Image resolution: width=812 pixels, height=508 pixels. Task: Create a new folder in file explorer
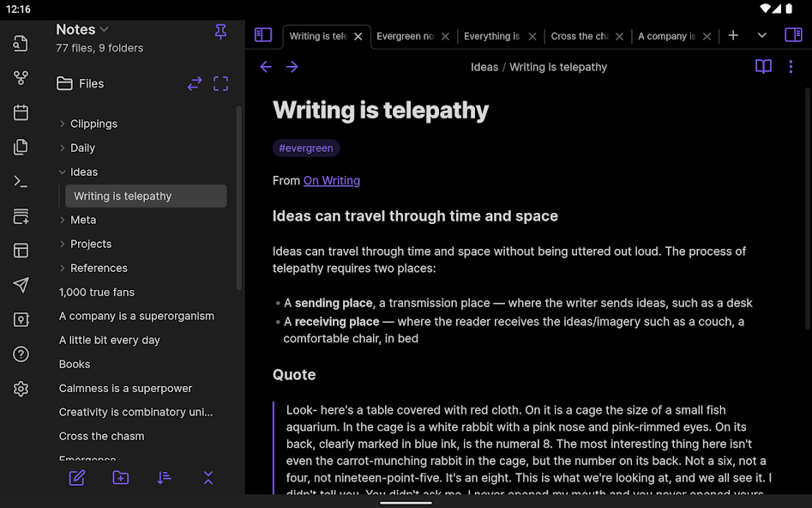(121, 478)
